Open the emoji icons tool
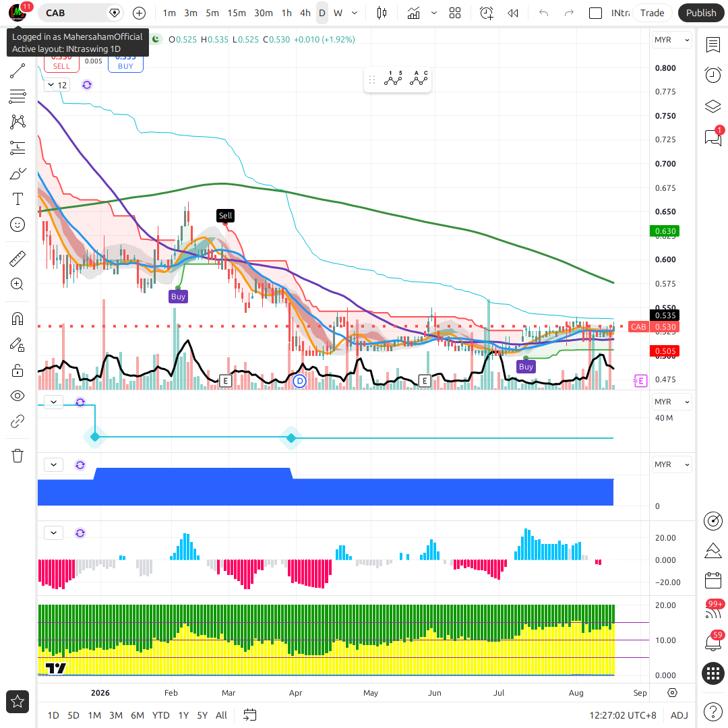728x728 pixels. (18, 224)
